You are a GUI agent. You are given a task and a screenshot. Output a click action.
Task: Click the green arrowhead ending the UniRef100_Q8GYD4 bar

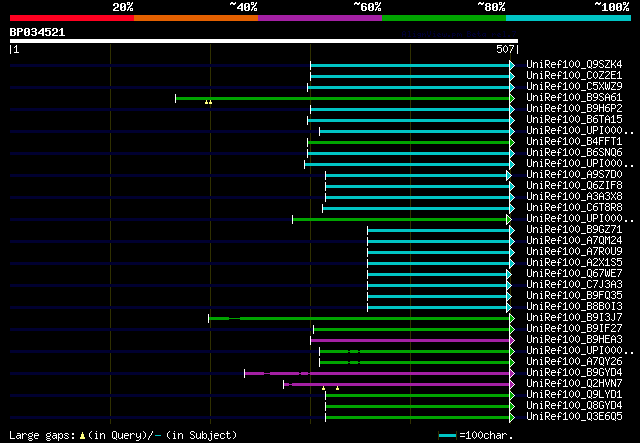tap(512, 407)
